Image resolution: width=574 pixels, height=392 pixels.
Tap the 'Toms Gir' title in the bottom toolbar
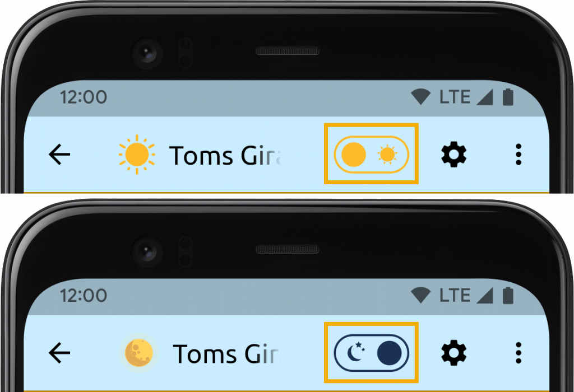click(227, 354)
